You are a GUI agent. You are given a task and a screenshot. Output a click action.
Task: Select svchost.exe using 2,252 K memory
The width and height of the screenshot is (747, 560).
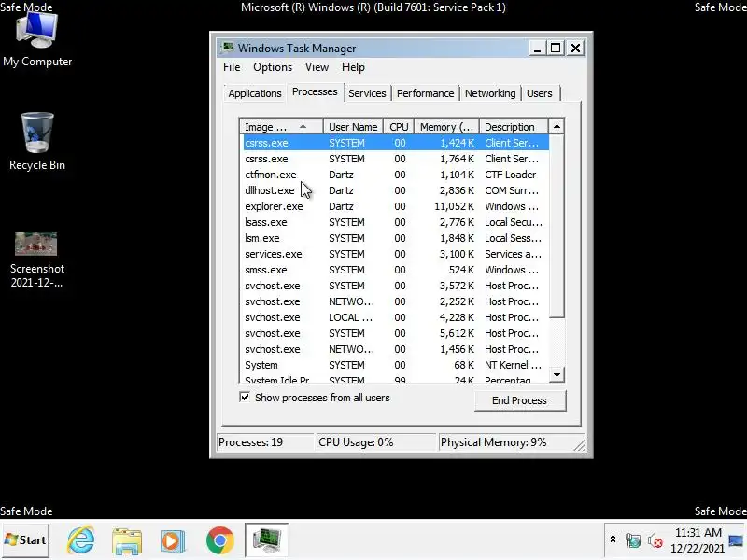coord(396,301)
